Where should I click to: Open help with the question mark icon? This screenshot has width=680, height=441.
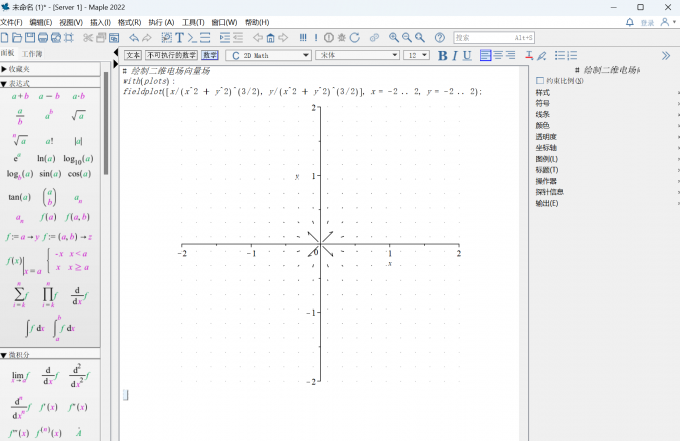pyautogui.click(x=440, y=38)
